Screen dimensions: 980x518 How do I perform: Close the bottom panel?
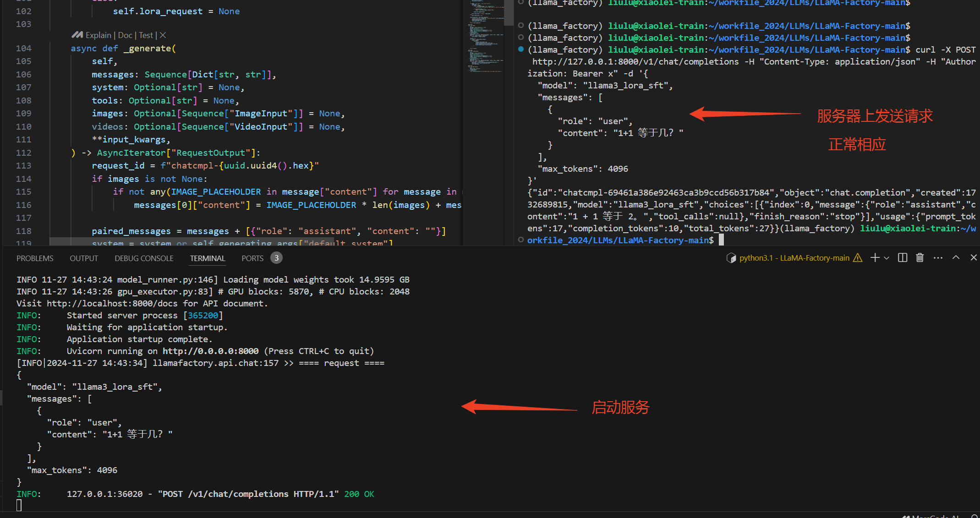click(974, 258)
